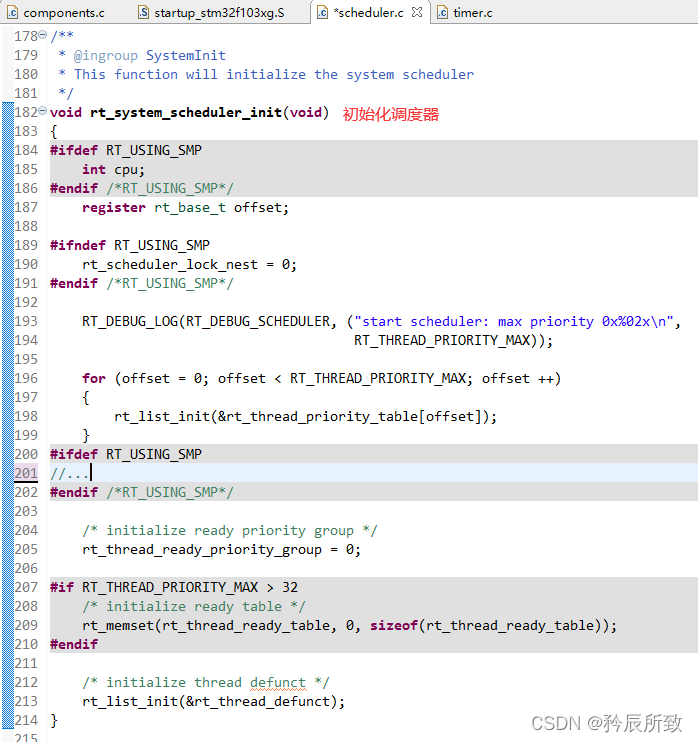Click the components.c file icon
The height and width of the screenshot is (742, 698).
12,13
